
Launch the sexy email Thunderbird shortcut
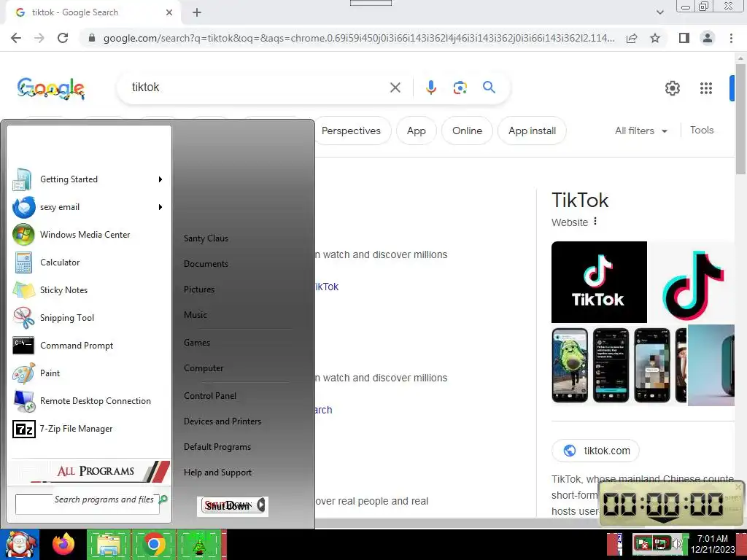pos(88,207)
